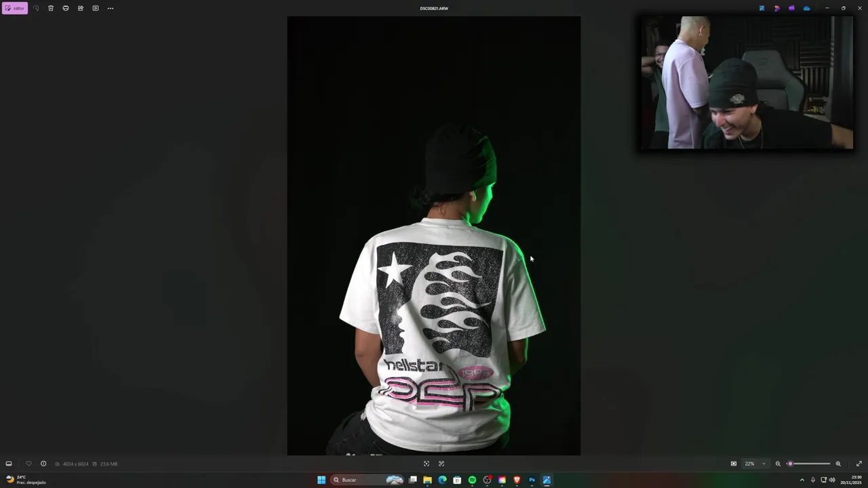Click the Buscar taskbar search field

point(368,480)
